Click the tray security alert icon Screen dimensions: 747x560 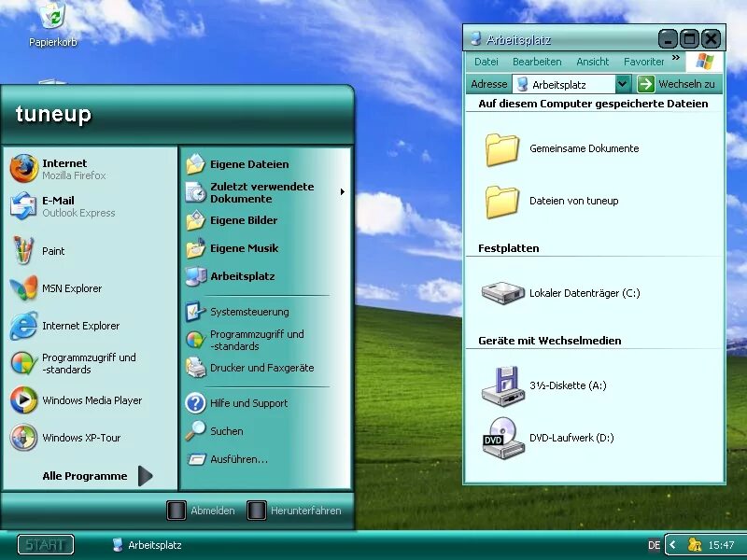695,544
